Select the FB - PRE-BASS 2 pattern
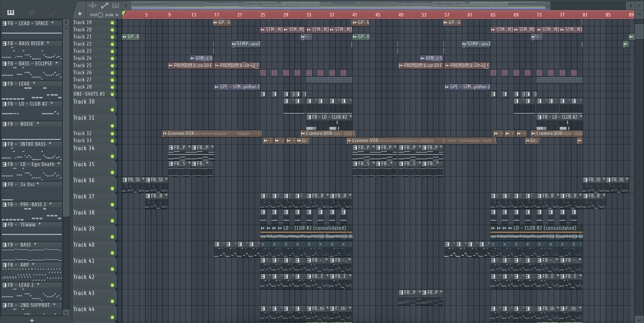The height and width of the screenshot is (323, 644). click(32, 205)
